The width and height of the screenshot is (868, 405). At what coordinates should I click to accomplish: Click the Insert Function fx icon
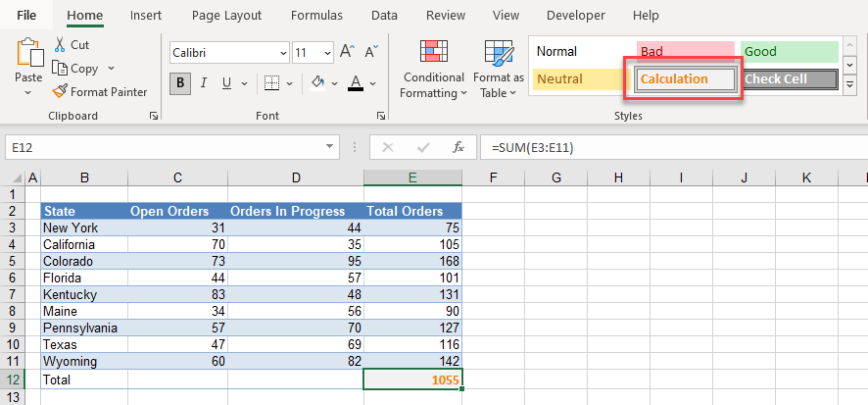coord(458,147)
